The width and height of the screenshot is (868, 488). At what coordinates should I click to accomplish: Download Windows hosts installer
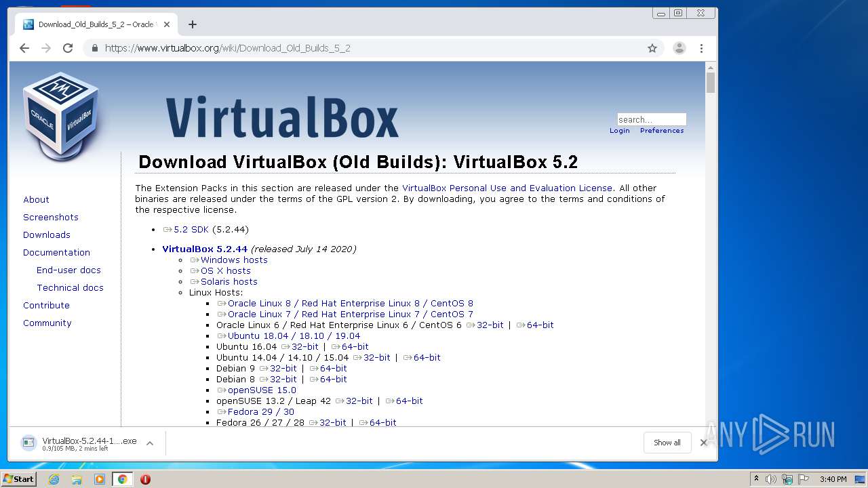pos(229,260)
